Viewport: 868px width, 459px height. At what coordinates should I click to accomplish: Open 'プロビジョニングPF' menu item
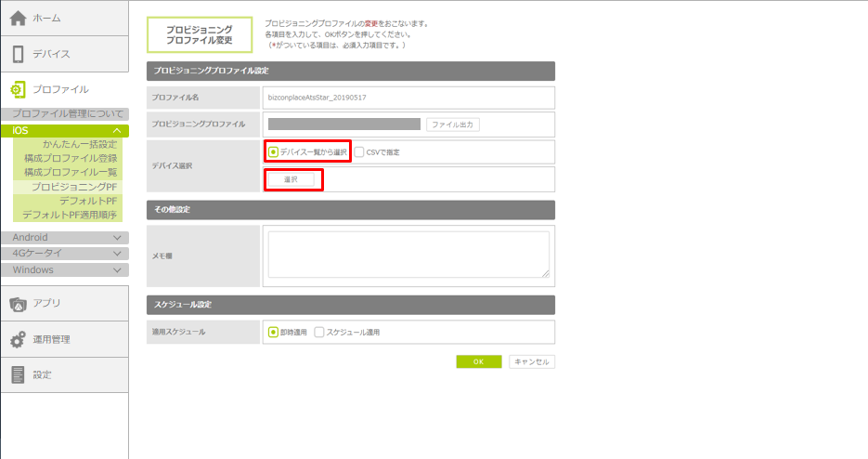pos(74,187)
